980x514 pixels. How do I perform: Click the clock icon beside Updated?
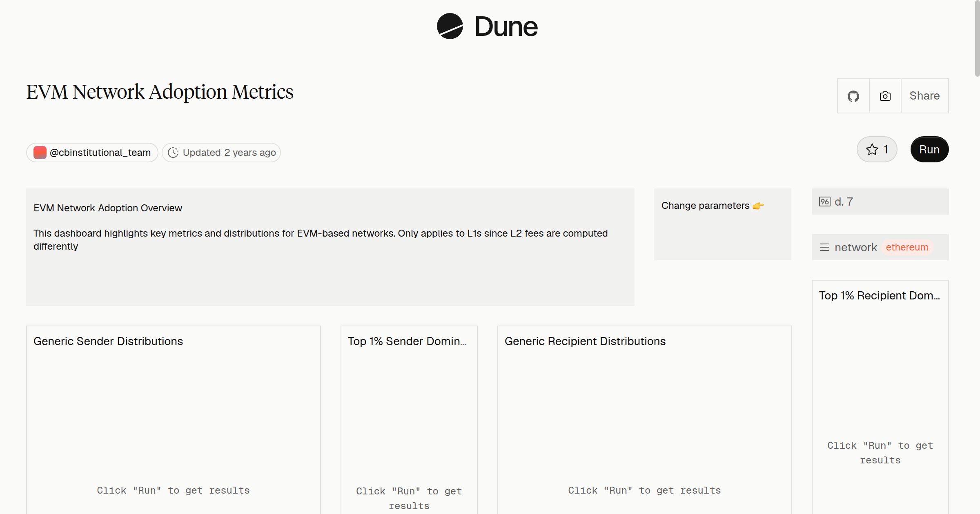(173, 153)
